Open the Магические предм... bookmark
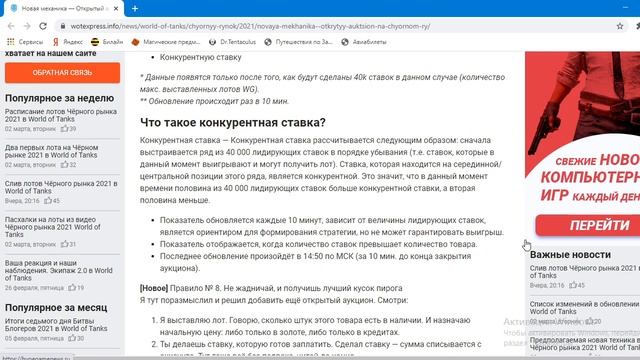This screenshot has height=360, width=640. [x=166, y=42]
